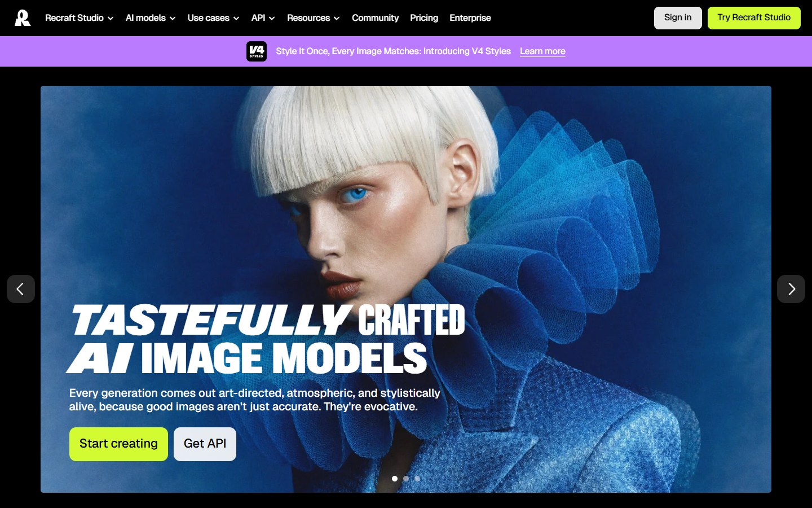Select the second carousel dot

pos(406,479)
